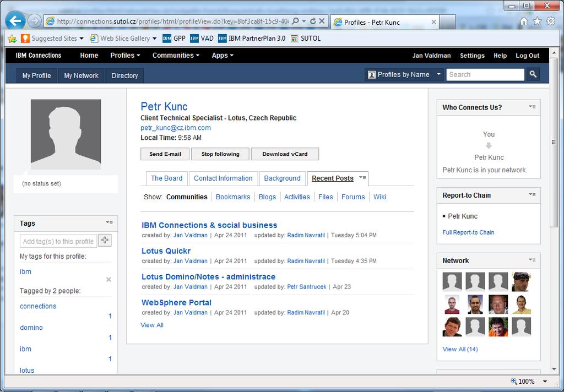This screenshot has height=392, width=564.
Task: Open Recent Posts tab actions menu icon
Action: [x=362, y=177]
